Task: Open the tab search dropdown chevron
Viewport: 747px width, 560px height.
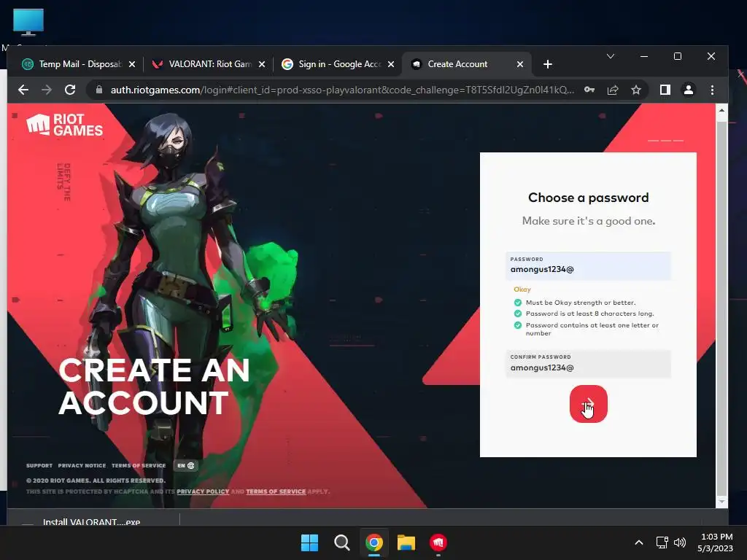Action: coord(611,56)
